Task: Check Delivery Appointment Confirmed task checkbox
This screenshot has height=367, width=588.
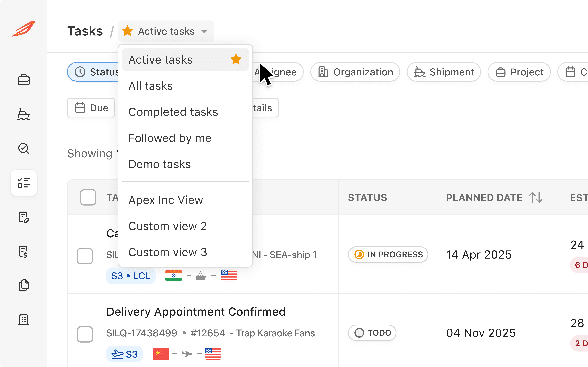Action: click(x=85, y=334)
